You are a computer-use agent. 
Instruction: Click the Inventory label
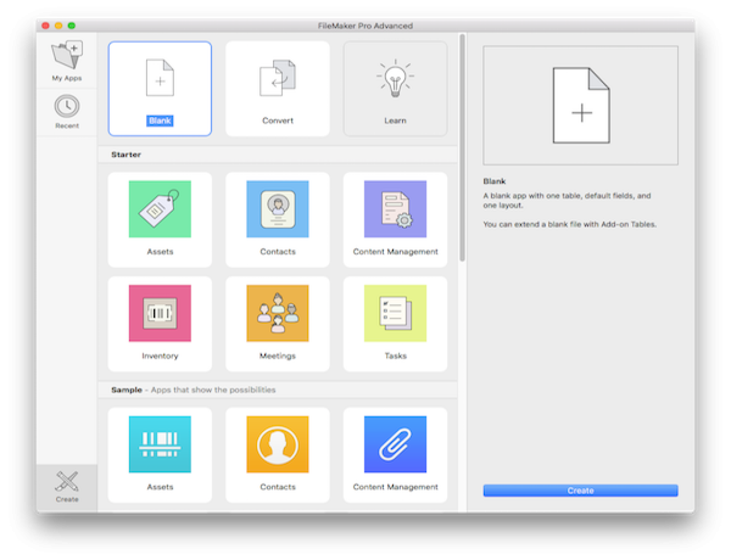pos(160,356)
